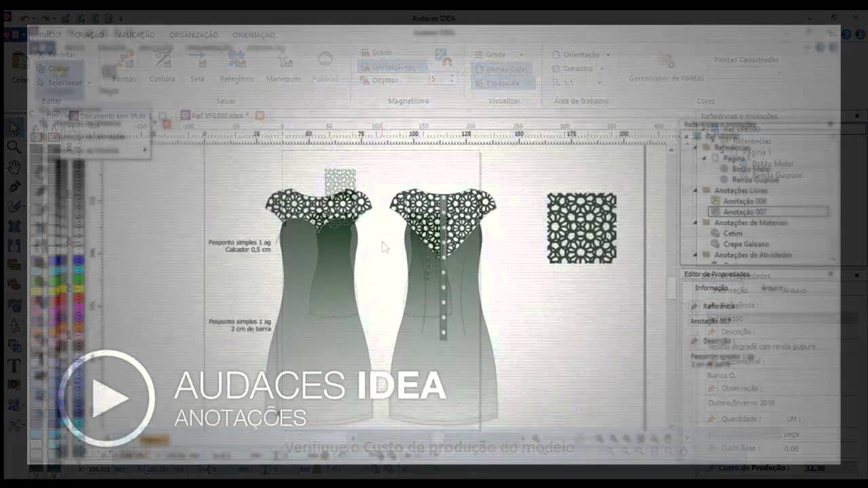Screen dimensions: 868x488
Task: Open the 1:1 scale dropdown
Action: point(576,83)
